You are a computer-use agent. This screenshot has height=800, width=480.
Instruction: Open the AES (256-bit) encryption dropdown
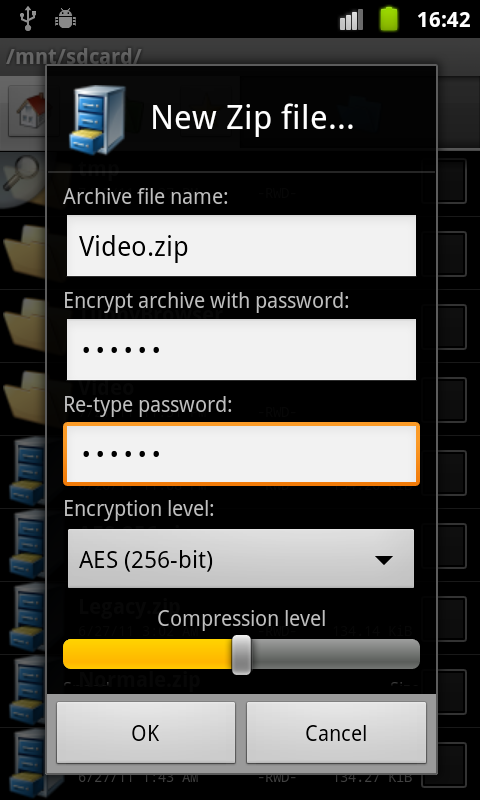pyautogui.click(x=241, y=559)
